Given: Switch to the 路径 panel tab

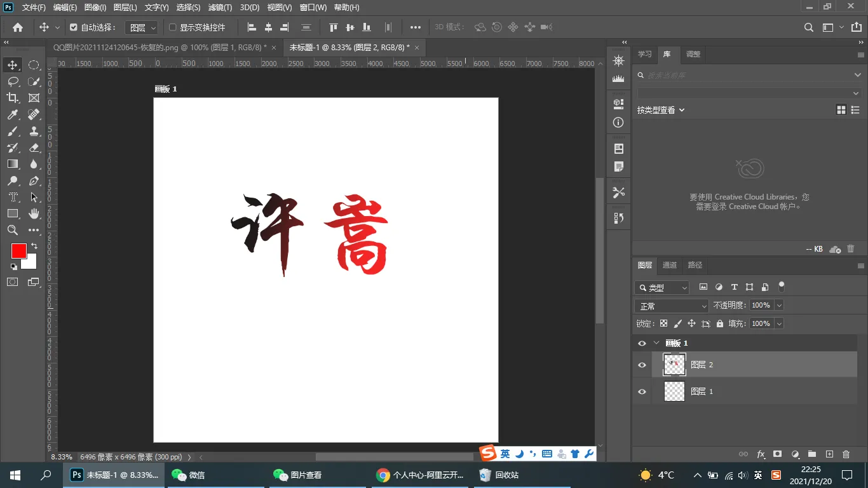Looking at the screenshot, I should click(x=695, y=265).
